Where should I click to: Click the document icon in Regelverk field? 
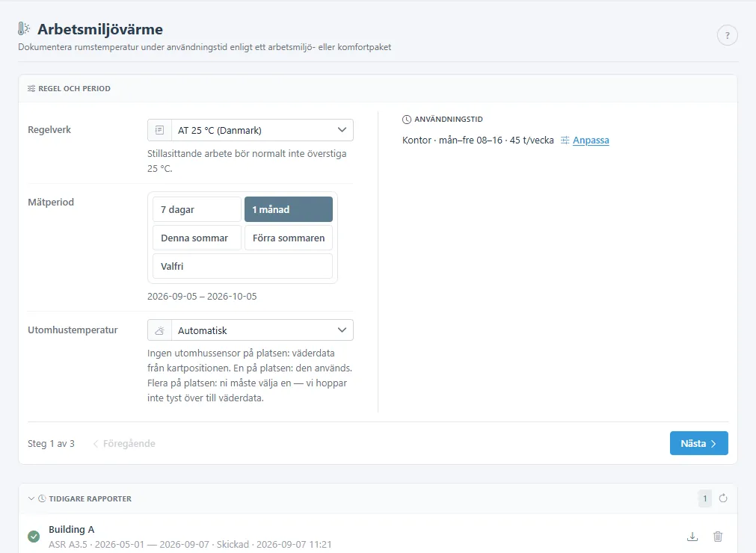pyautogui.click(x=159, y=130)
